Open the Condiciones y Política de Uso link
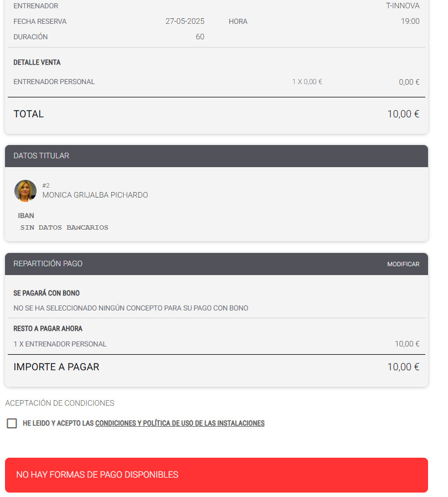 coord(180,423)
